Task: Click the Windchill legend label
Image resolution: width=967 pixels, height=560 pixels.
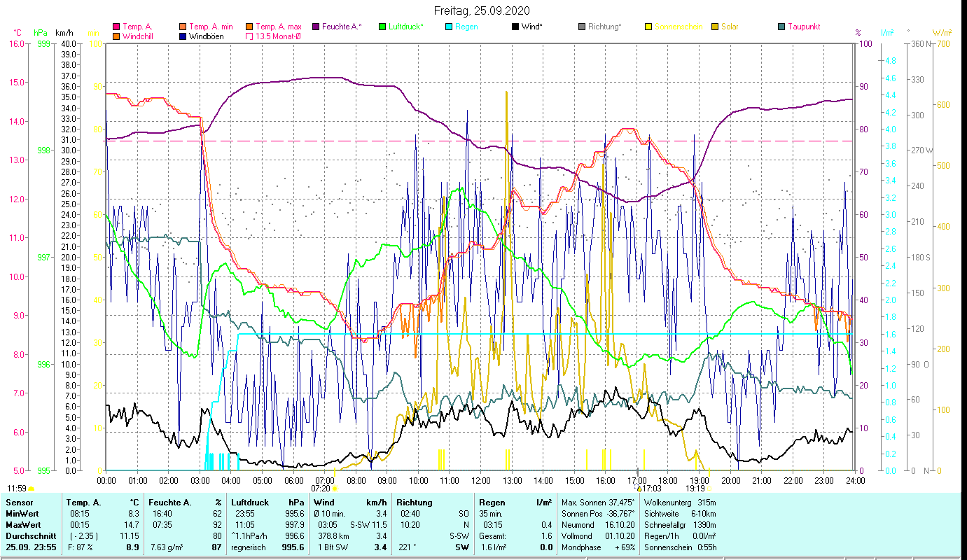Action: pyautogui.click(x=137, y=36)
